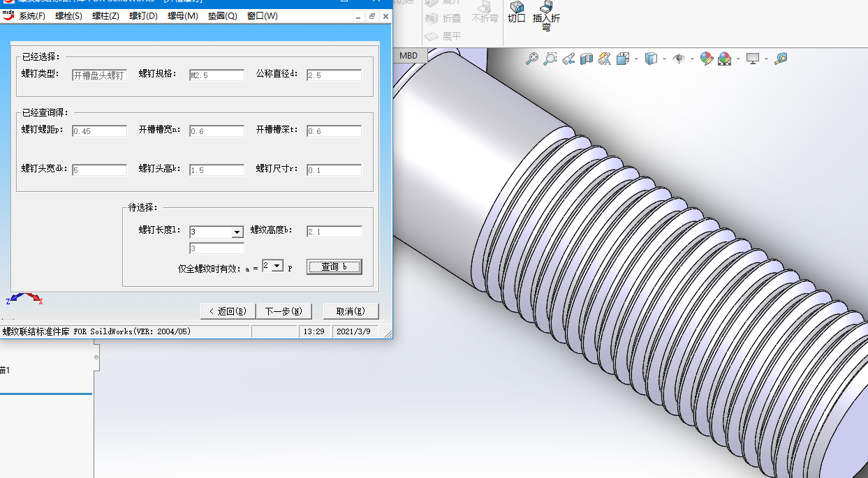Click the 13:29 status bar time
The width and height of the screenshot is (868, 478).
point(314,331)
